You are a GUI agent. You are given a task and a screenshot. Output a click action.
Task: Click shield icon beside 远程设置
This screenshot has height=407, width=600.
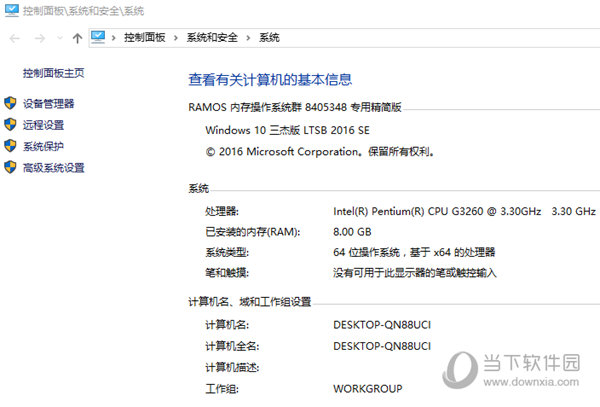click(10, 124)
